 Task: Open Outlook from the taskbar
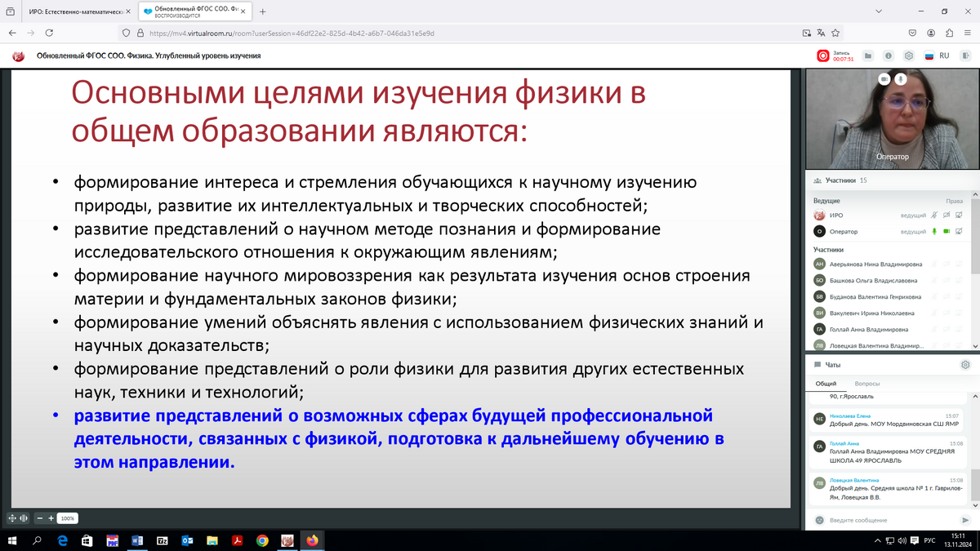pos(187,540)
